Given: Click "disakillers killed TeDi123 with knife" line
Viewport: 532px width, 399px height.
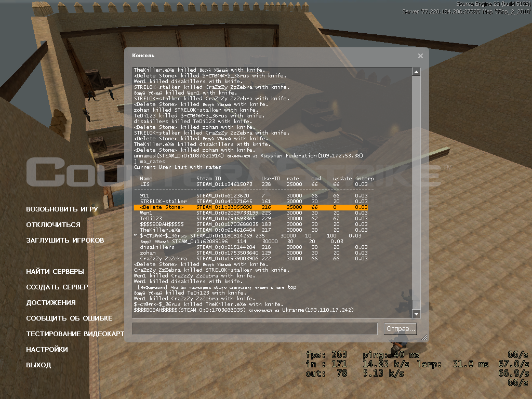Looking at the screenshot, I should (193, 122).
